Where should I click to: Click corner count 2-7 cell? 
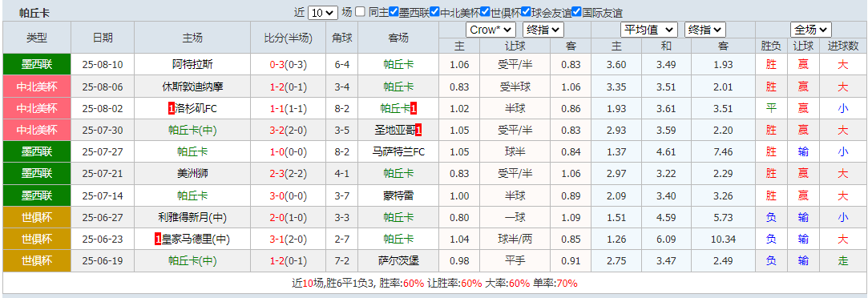[342, 240]
